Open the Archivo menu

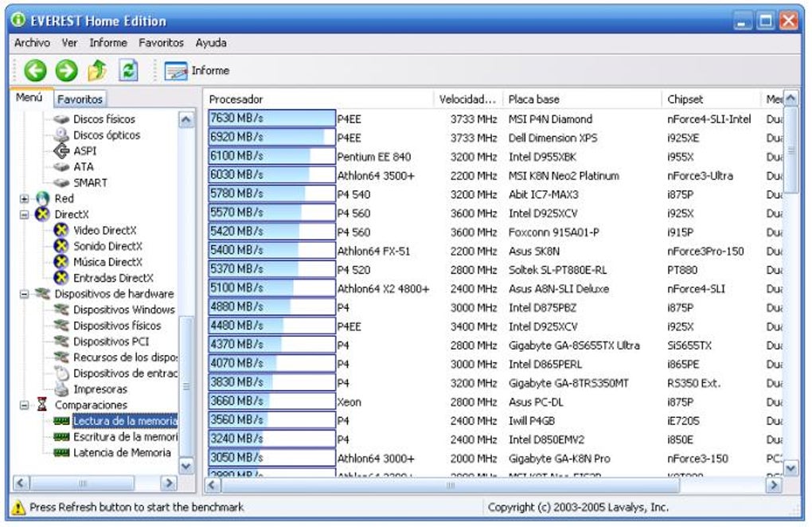click(x=32, y=43)
